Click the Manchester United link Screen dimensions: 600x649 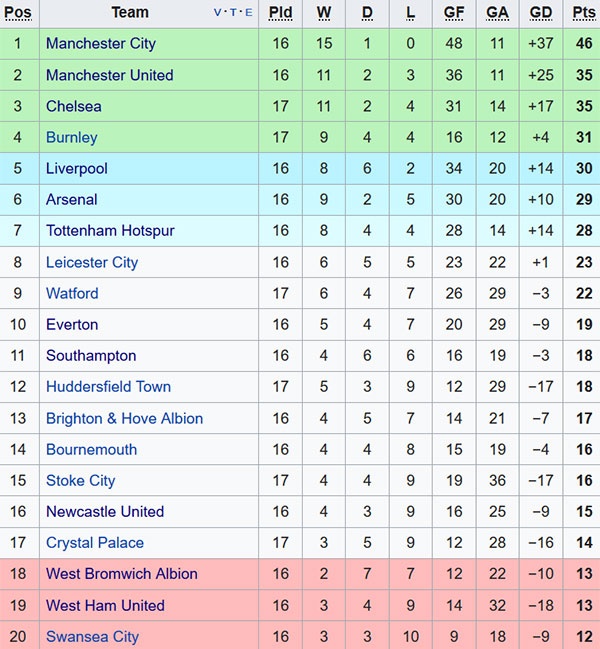(x=109, y=75)
